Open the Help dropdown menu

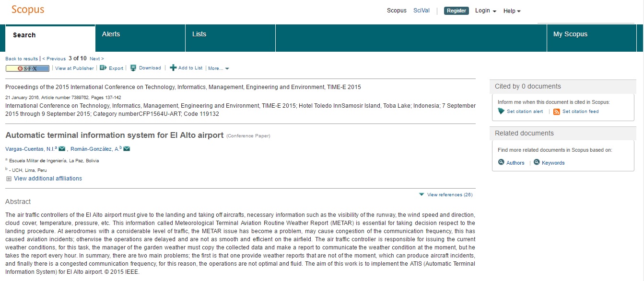click(x=512, y=11)
